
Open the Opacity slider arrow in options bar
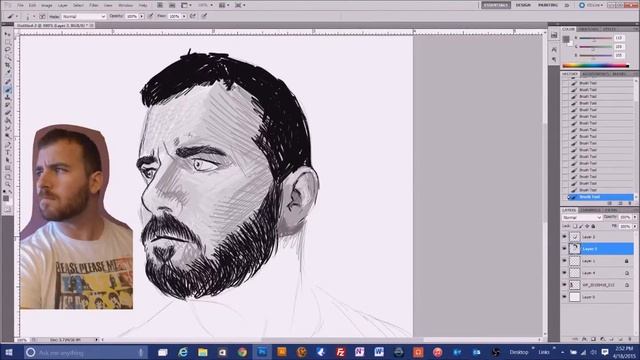pos(142,16)
